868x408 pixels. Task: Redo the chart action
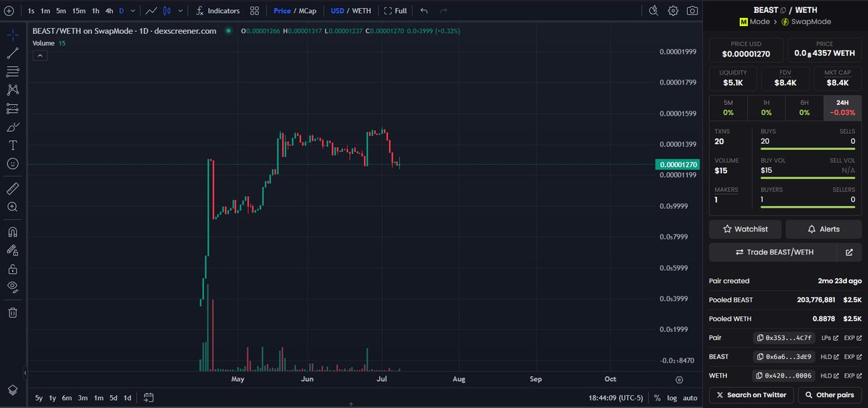(x=443, y=11)
